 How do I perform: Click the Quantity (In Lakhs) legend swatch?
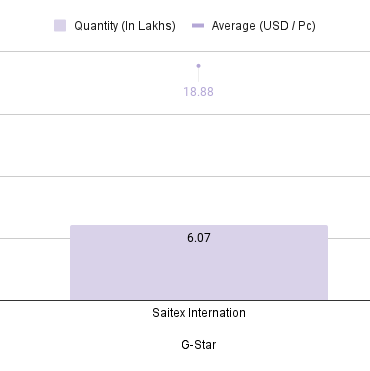60,26
